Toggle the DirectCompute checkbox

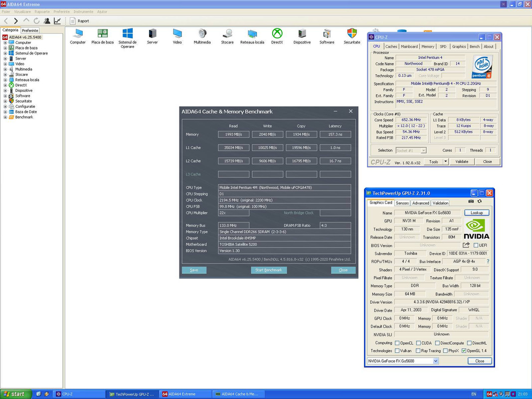(x=437, y=343)
